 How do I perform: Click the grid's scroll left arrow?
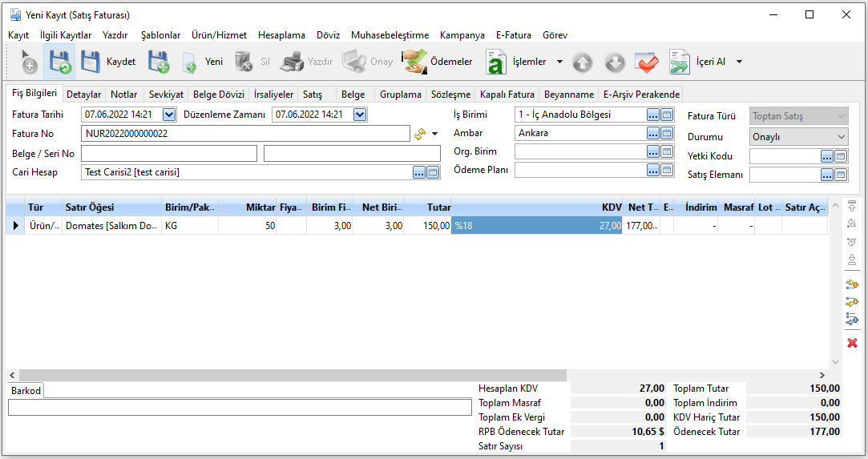coord(12,375)
